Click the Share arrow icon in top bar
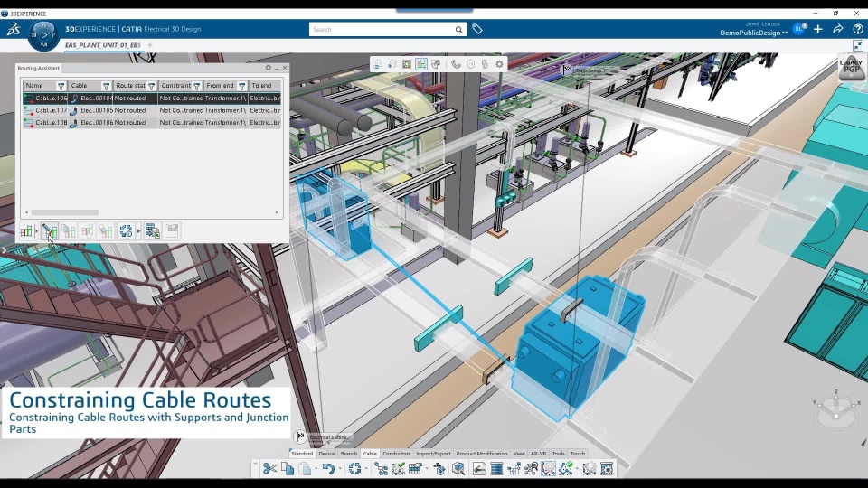Viewport: 868px width, 488px height. (837, 29)
